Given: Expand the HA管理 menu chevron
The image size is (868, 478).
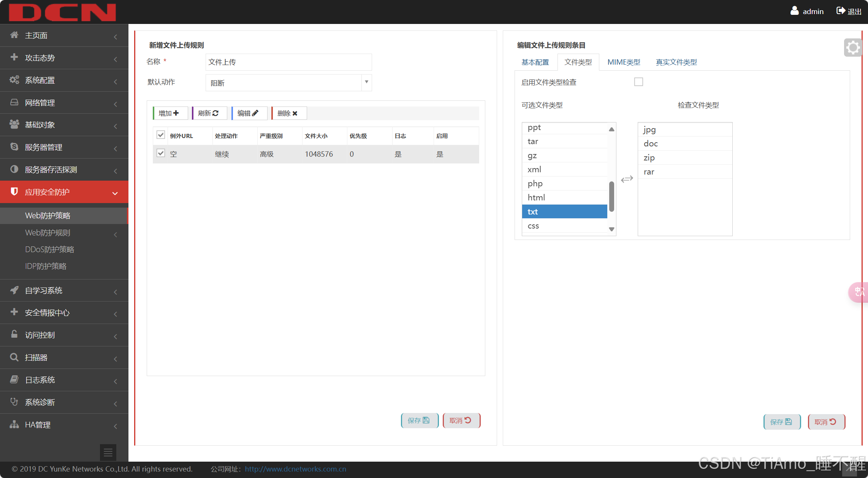Looking at the screenshot, I should (115, 426).
